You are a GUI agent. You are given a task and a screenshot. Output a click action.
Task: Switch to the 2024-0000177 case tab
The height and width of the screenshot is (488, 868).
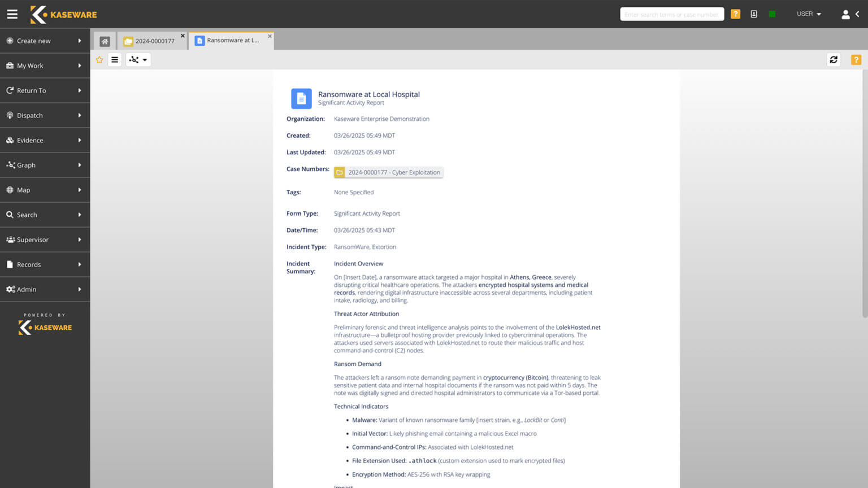(155, 40)
